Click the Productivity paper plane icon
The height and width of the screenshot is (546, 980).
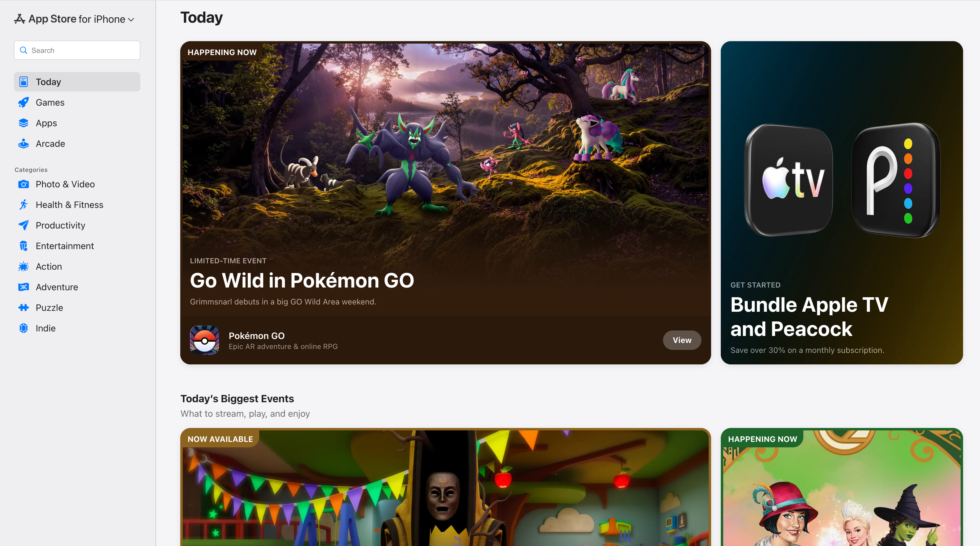[24, 225]
